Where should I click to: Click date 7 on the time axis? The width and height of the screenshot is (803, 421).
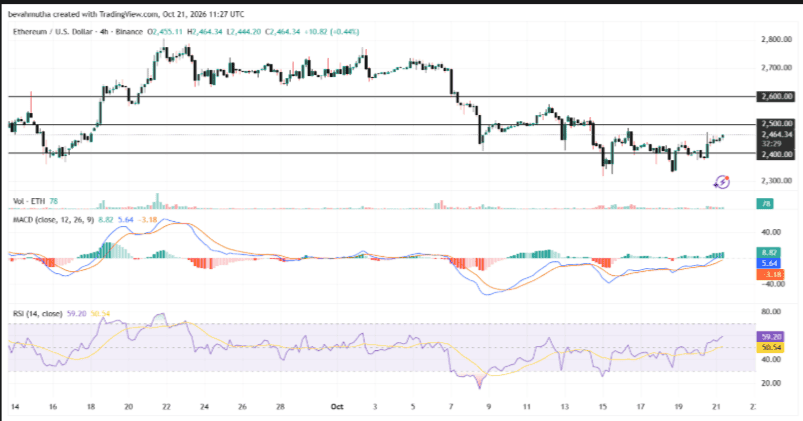pos(451,407)
